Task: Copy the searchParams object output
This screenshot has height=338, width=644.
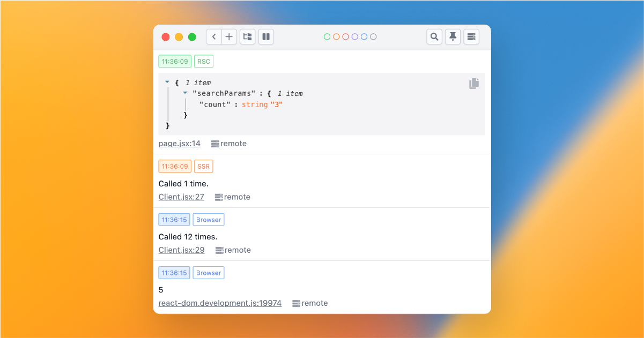Action: coord(474,83)
